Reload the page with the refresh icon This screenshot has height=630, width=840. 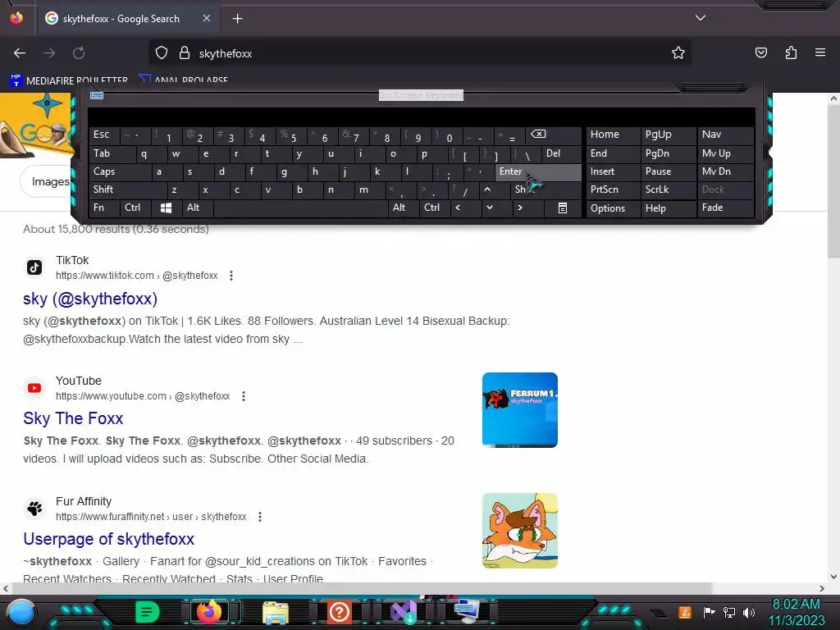coord(79,53)
